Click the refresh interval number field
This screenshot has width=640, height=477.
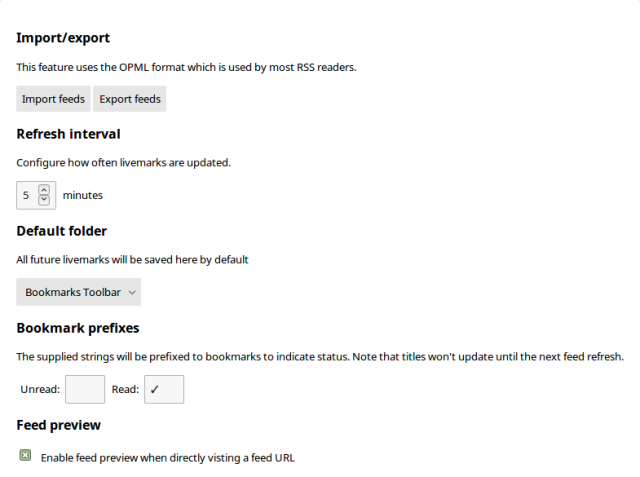27,195
